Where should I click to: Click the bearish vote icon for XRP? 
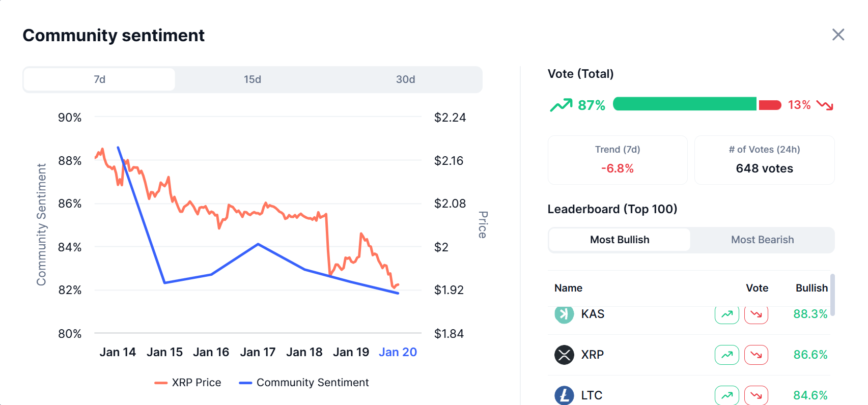(x=756, y=355)
